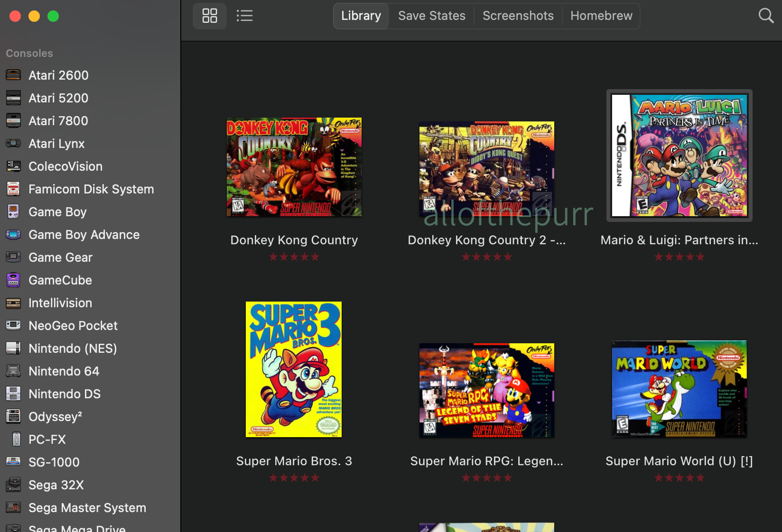Select the Super Mario RPG box art
This screenshot has width=782, height=532.
[x=487, y=390]
